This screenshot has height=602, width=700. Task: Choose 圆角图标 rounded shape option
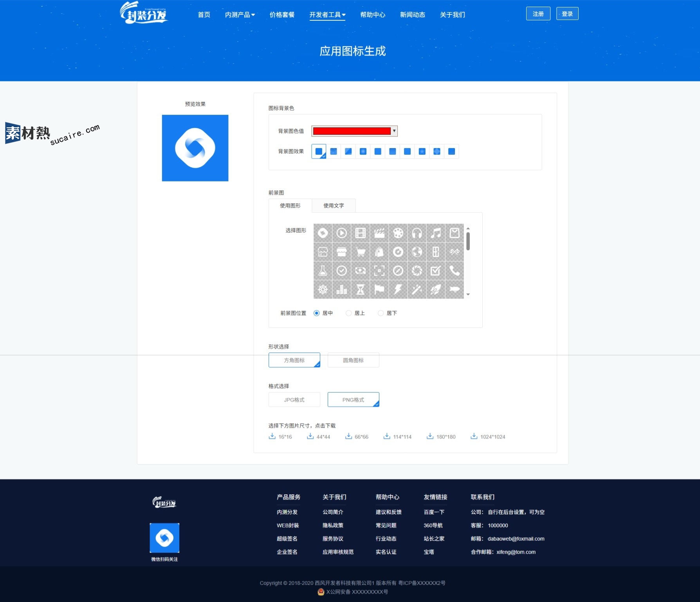point(353,360)
